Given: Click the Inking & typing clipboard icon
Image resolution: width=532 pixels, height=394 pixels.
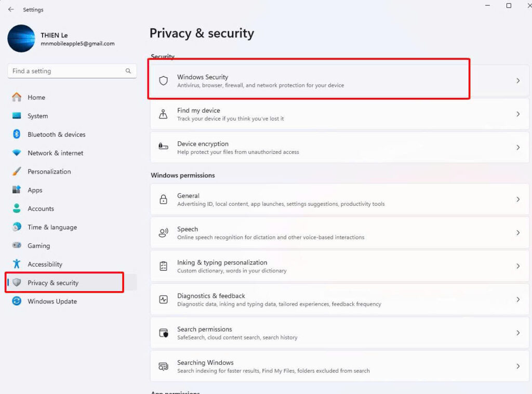Looking at the screenshot, I should (x=164, y=266).
